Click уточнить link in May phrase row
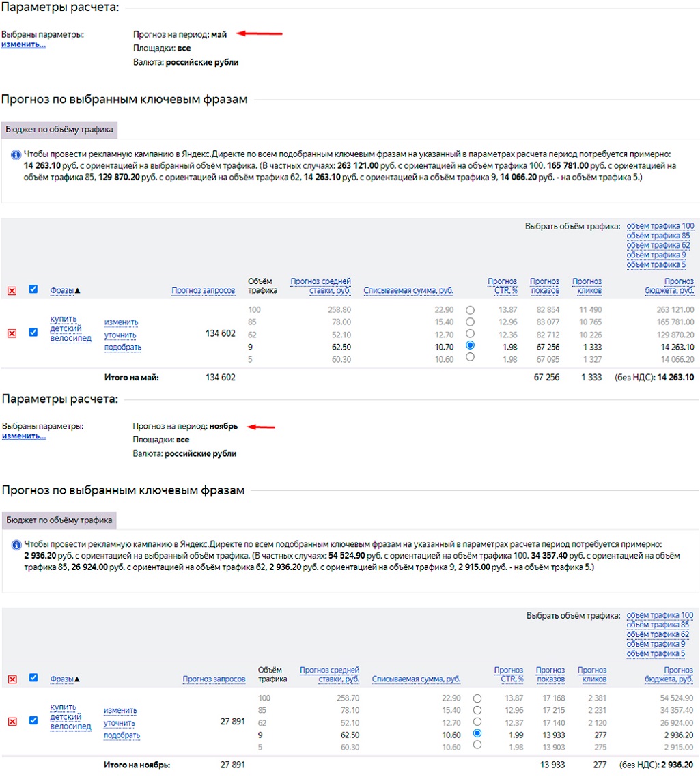This screenshot has width=700, height=777. 120,335
